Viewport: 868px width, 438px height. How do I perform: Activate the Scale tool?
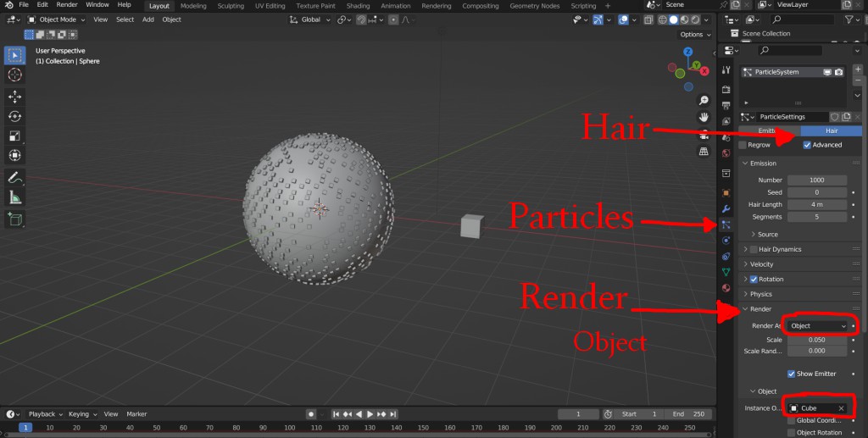coord(15,136)
